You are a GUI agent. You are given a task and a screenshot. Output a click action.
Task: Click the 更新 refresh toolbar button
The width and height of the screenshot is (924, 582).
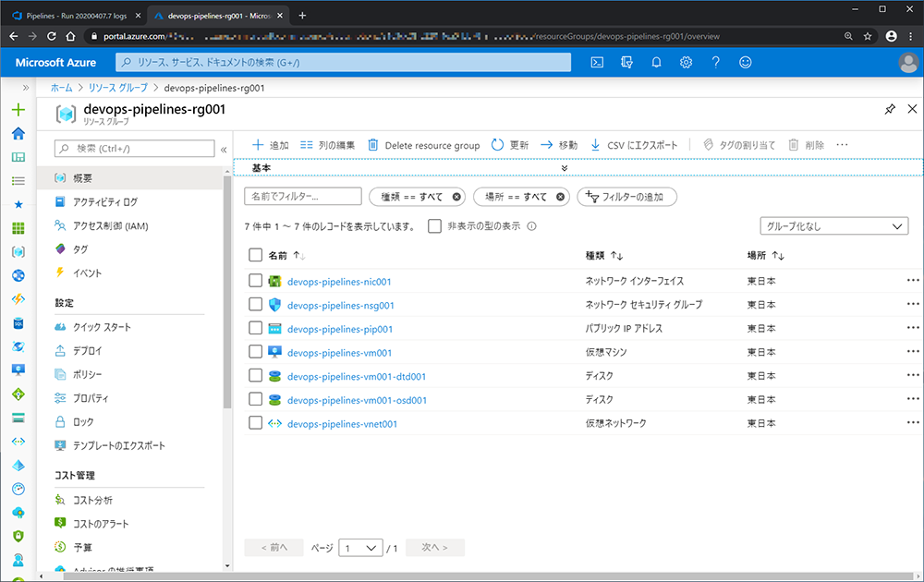pos(510,145)
